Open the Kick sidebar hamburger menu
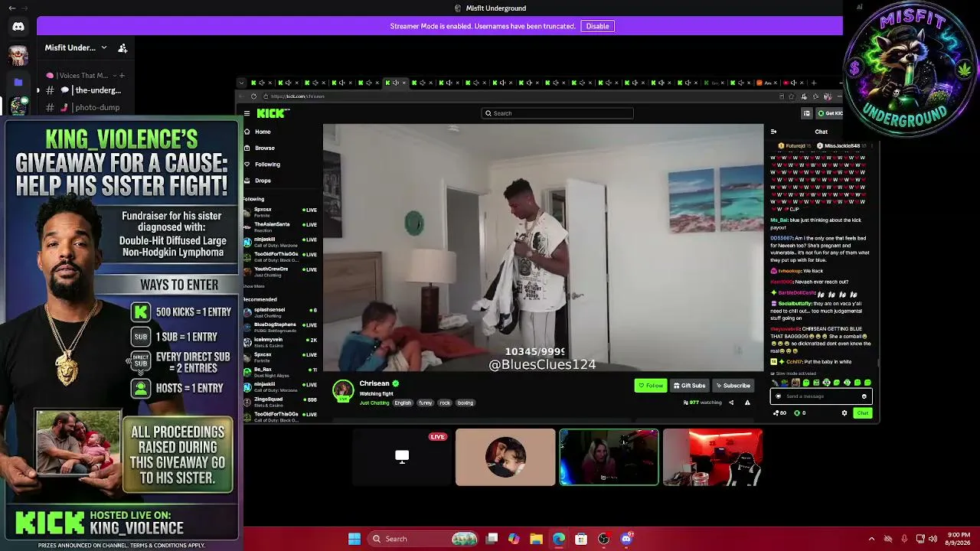The image size is (980, 551). [x=247, y=113]
